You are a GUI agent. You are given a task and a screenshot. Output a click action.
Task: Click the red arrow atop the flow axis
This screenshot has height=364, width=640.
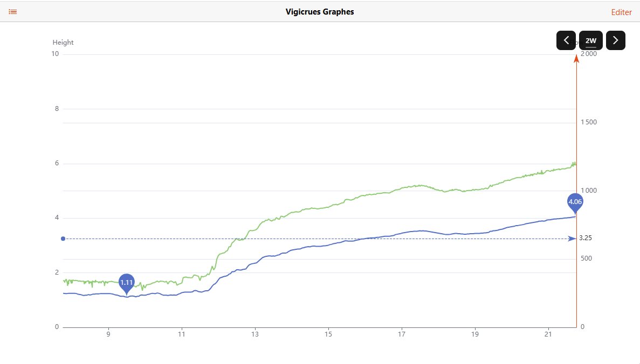[576, 58]
